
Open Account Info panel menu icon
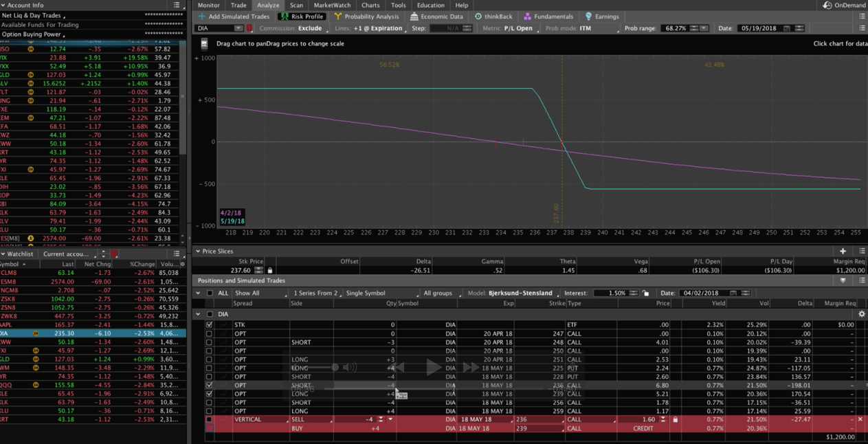click(177, 5)
